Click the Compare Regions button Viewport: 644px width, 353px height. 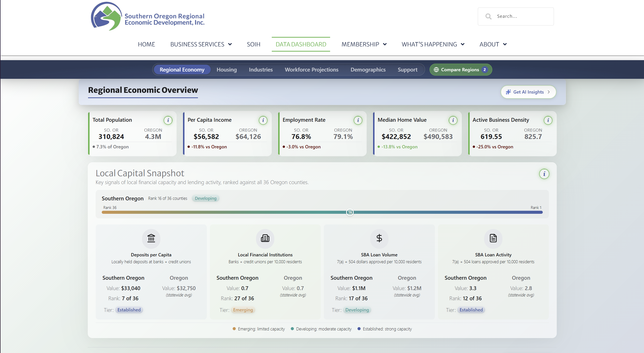461,69
